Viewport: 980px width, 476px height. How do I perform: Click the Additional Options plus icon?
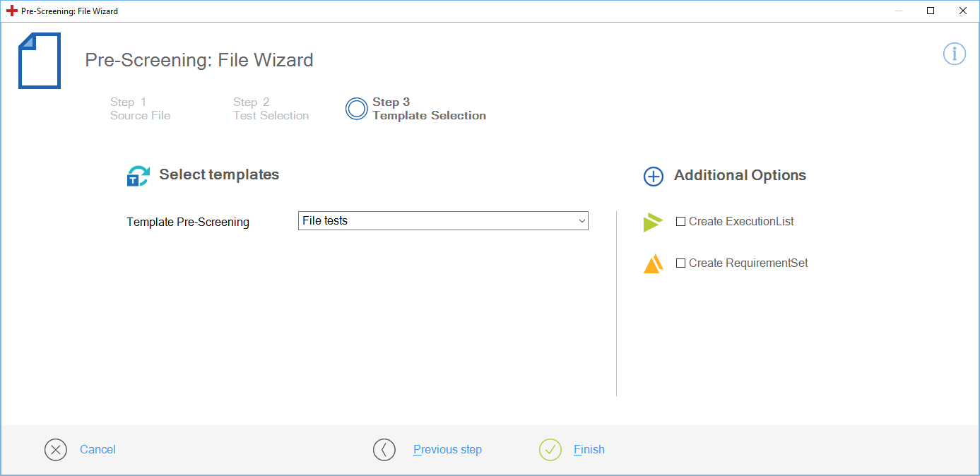(x=654, y=177)
